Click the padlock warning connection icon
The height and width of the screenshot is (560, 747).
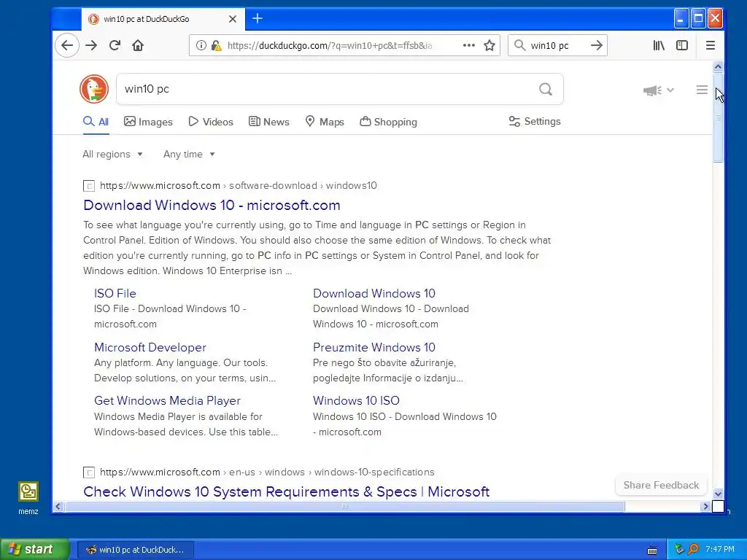216,45
